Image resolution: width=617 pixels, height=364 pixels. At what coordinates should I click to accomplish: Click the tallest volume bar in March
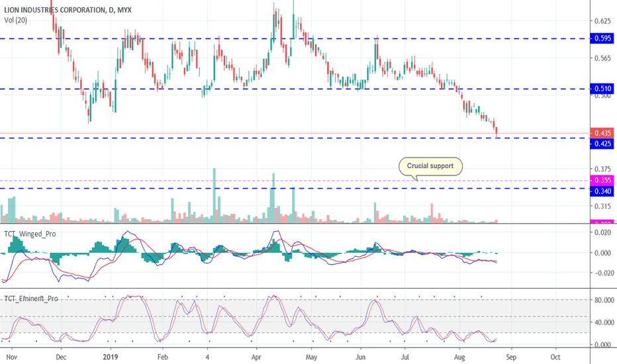214,196
